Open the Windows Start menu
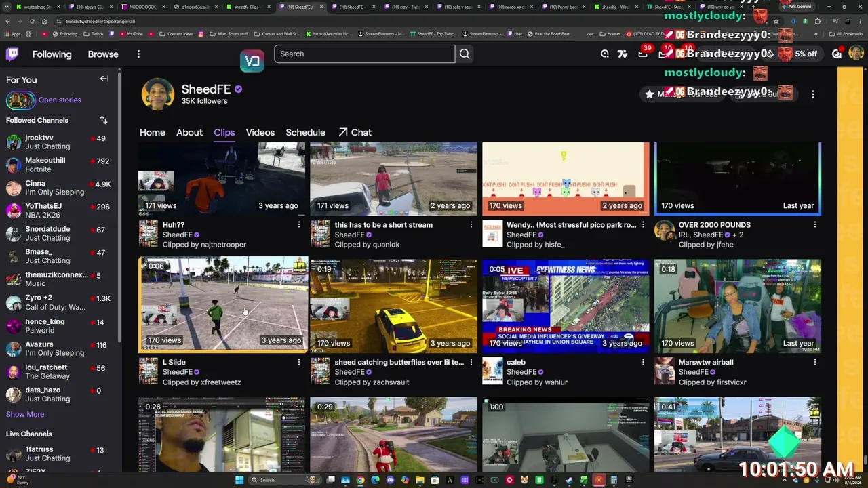Image resolution: width=868 pixels, height=488 pixels. (239, 480)
